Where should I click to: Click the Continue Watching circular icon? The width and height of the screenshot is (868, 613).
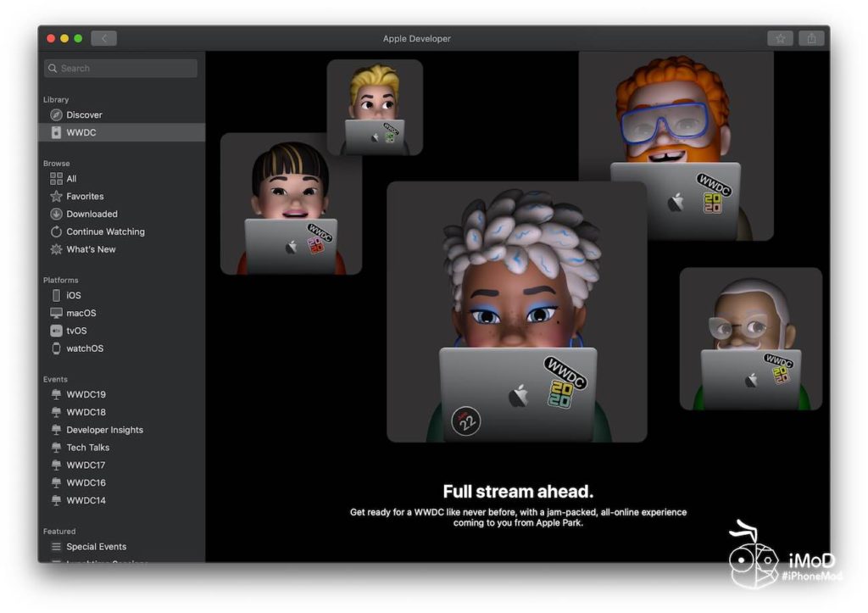(x=56, y=231)
